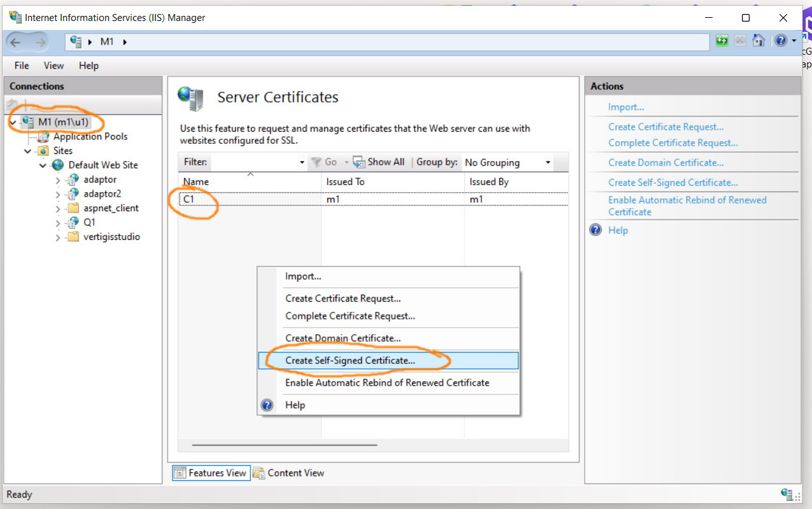812x509 pixels.
Task: Open Help using the toolbar question mark icon
Action: click(x=780, y=39)
